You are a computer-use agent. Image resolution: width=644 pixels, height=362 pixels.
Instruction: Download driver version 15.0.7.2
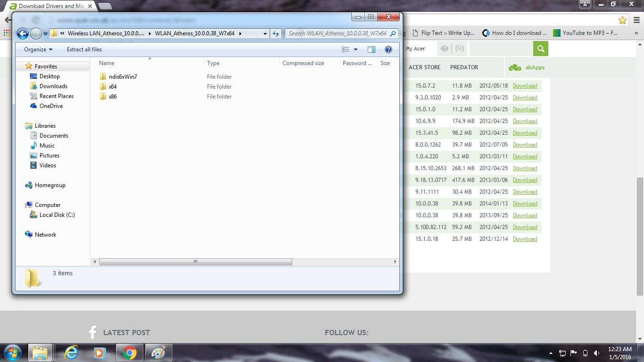(x=525, y=86)
